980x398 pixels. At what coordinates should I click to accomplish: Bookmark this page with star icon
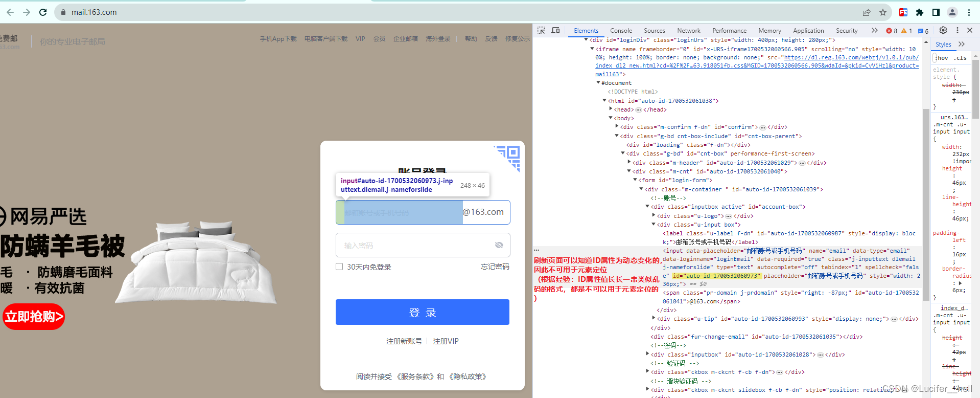tap(883, 12)
